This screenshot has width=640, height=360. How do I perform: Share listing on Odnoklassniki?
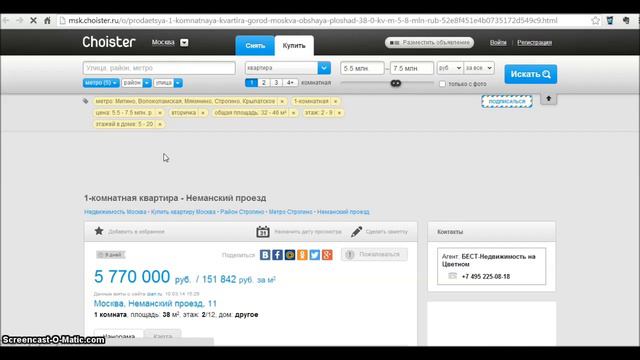coord(302,255)
